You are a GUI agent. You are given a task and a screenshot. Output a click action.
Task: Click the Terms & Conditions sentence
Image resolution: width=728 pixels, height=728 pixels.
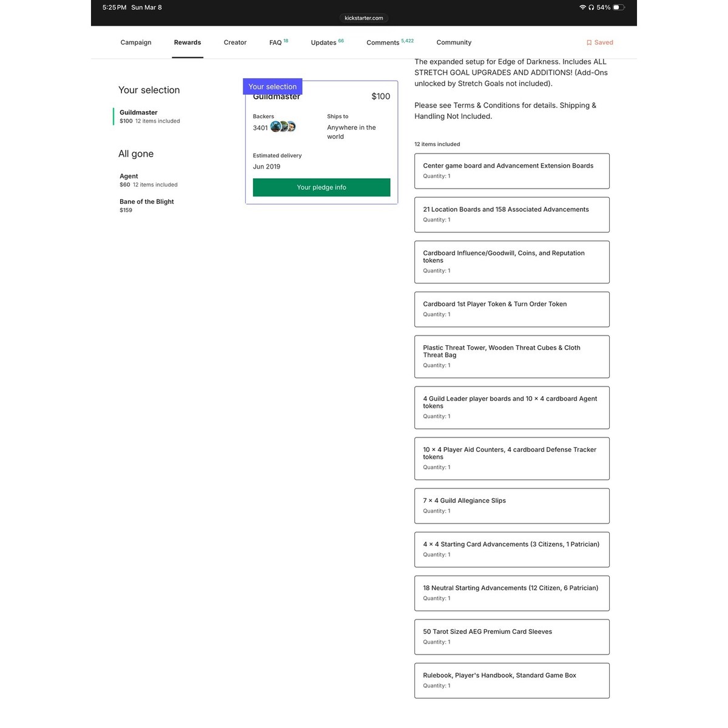(505, 111)
